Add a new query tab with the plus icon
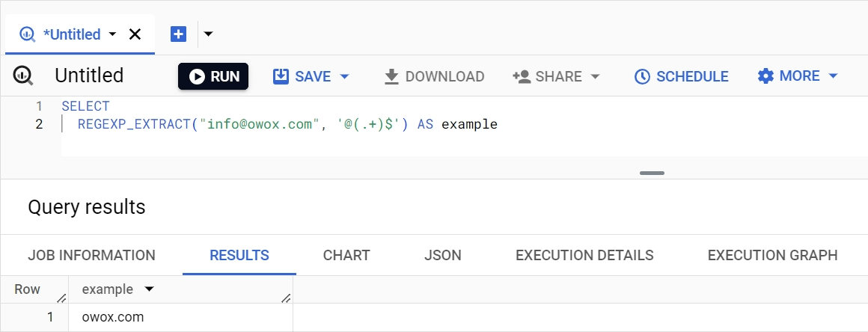 [178, 34]
